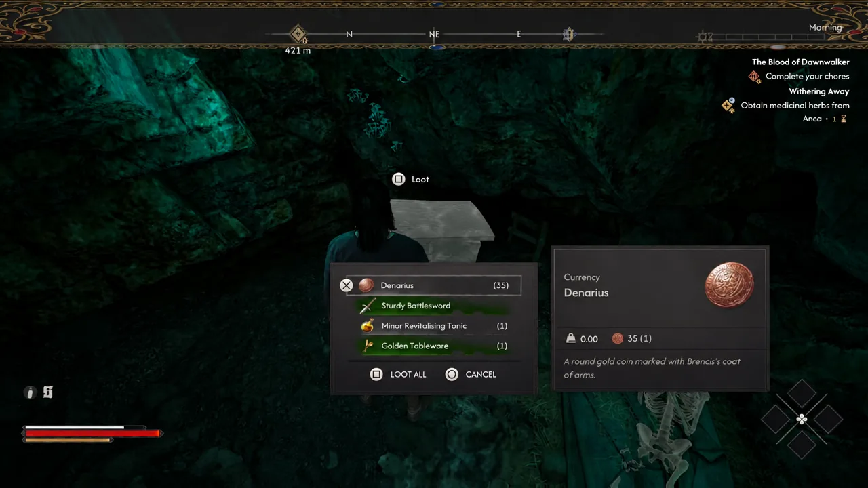Click the center of the quick-select diamond
Screen dimensions: 868x488
tap(802, 420)
